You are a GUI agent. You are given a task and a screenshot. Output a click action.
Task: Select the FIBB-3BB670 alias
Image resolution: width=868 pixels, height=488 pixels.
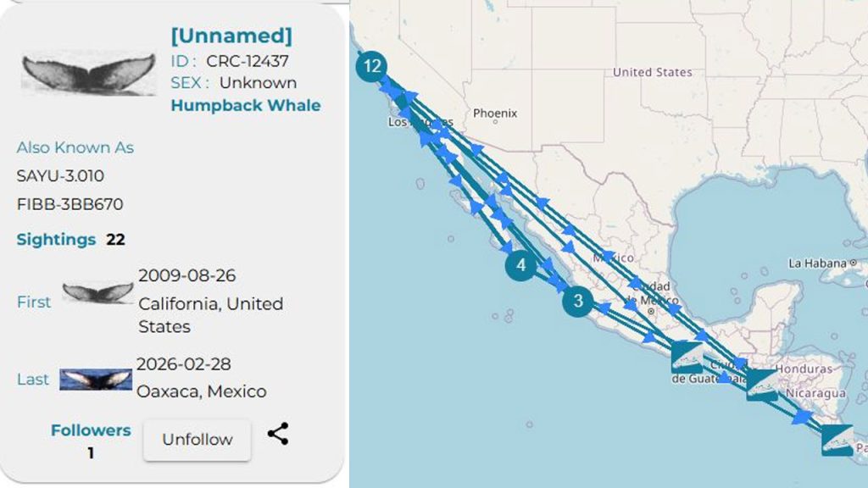tap(70, 204)
